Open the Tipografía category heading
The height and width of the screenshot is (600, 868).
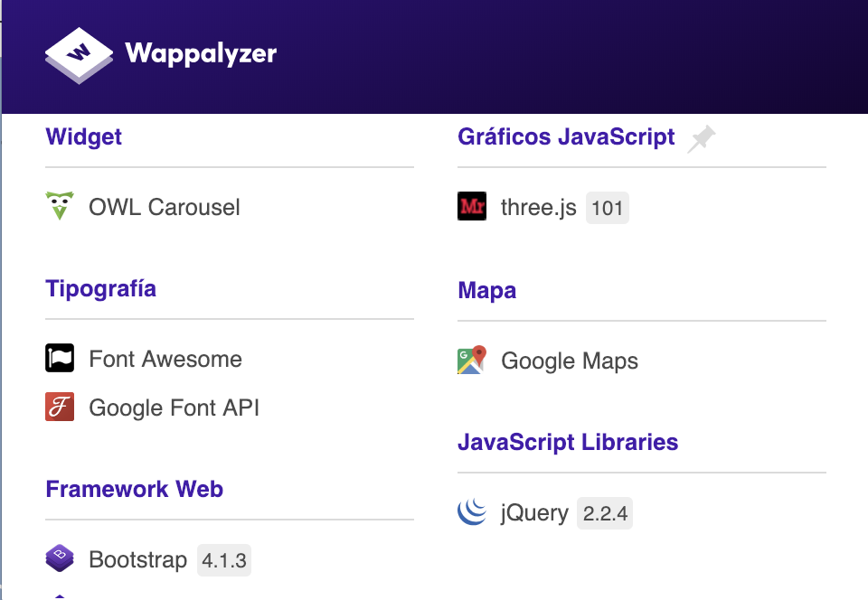[x=100, y=288]
